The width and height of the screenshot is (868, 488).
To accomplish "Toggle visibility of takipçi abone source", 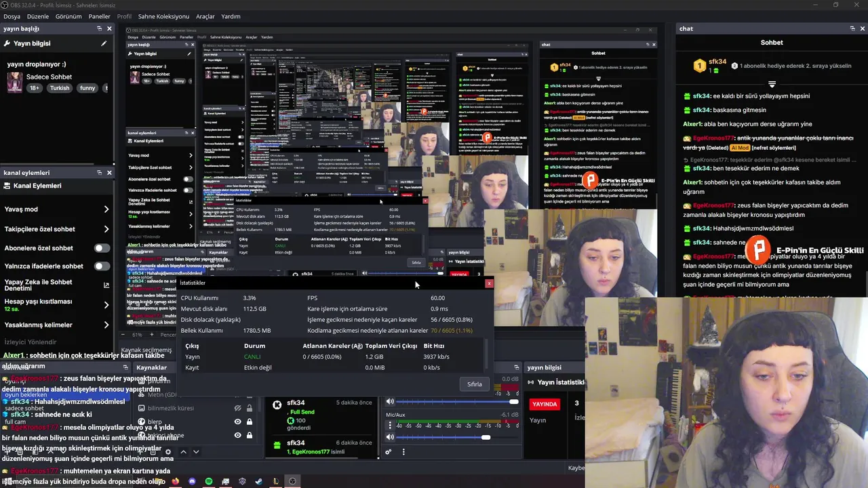I will tap(237, 435).
